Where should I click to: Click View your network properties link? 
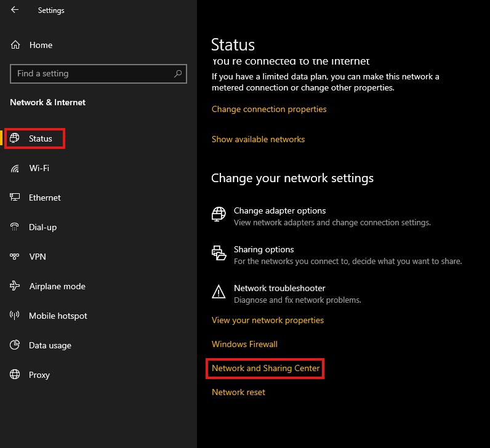coord(268,321)
